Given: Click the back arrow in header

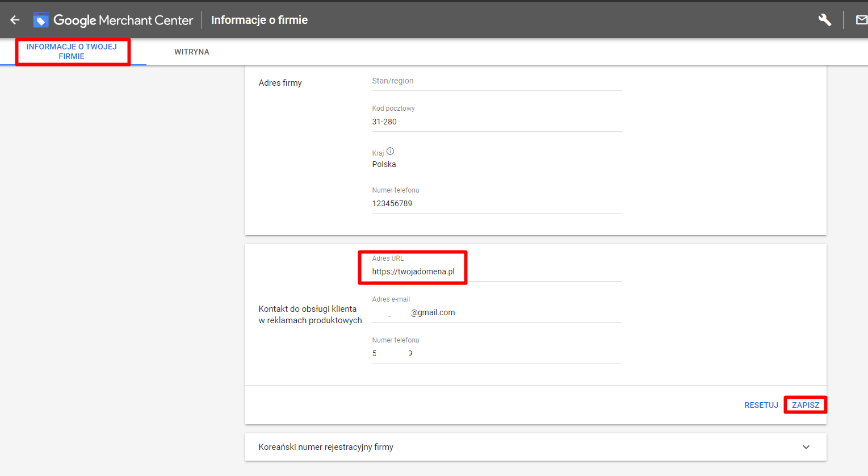Looking at the screenshot, I should coord(15,20).
